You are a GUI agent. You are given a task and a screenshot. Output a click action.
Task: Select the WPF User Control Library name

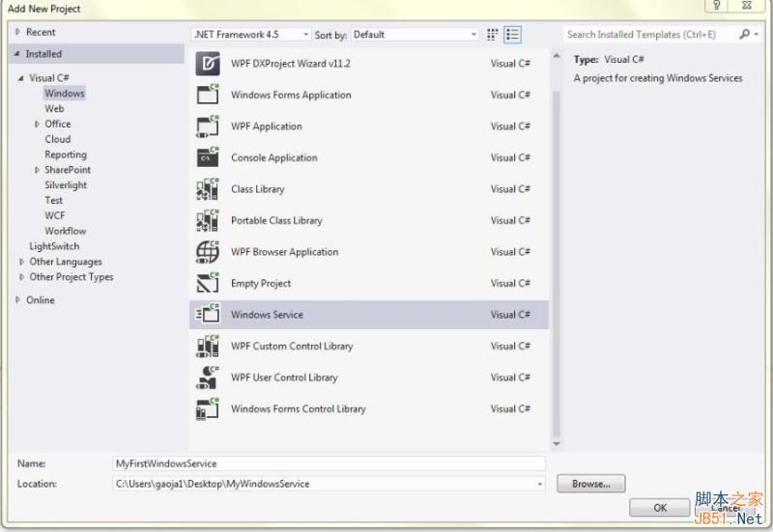tap(284, 378)
